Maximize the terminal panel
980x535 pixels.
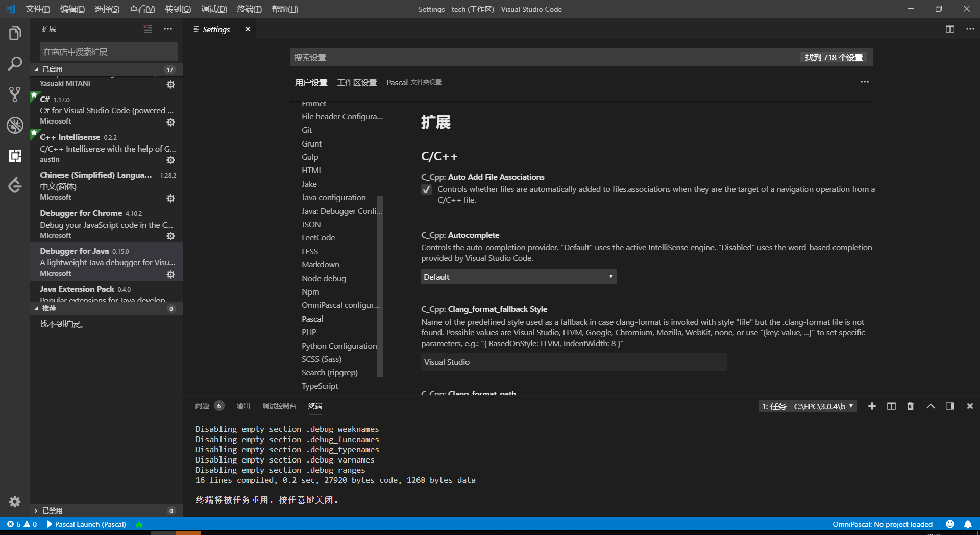click(x=930, y=406)
